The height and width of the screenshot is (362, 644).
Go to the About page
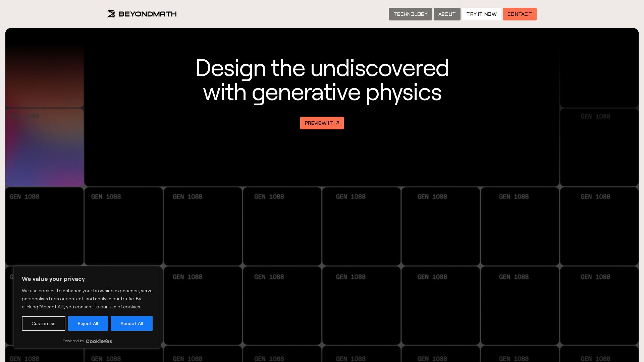click(x=447, y=14)
